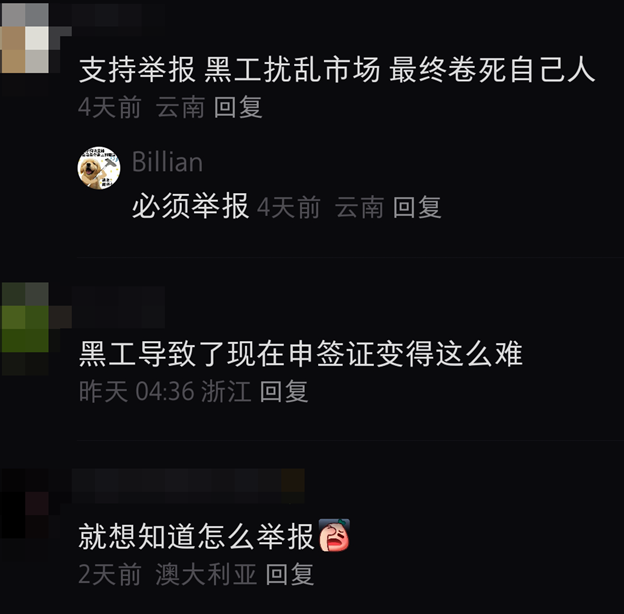
Task: Reply to Billian's 必须举报 comment
Action: click(x=417, y=207)
